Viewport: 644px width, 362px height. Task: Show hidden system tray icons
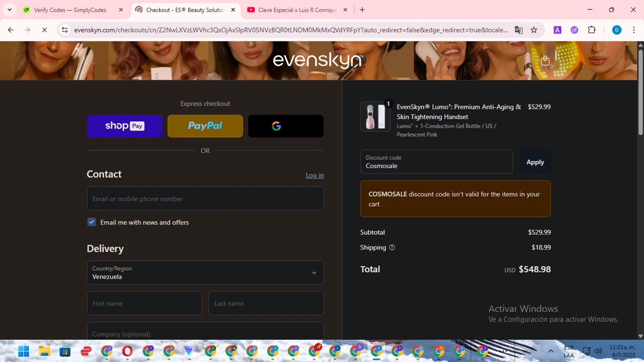(x=550, y=351)
